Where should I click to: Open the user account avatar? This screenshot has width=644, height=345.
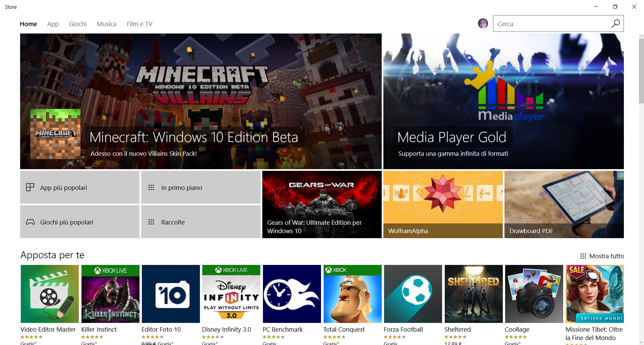[x=483, y=23]
